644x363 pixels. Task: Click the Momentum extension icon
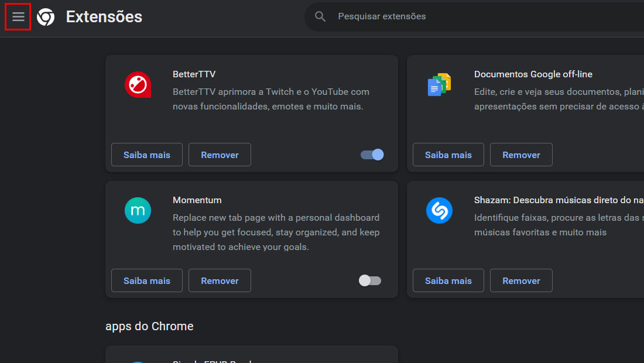pyautogui.click(x=138, y=210)
